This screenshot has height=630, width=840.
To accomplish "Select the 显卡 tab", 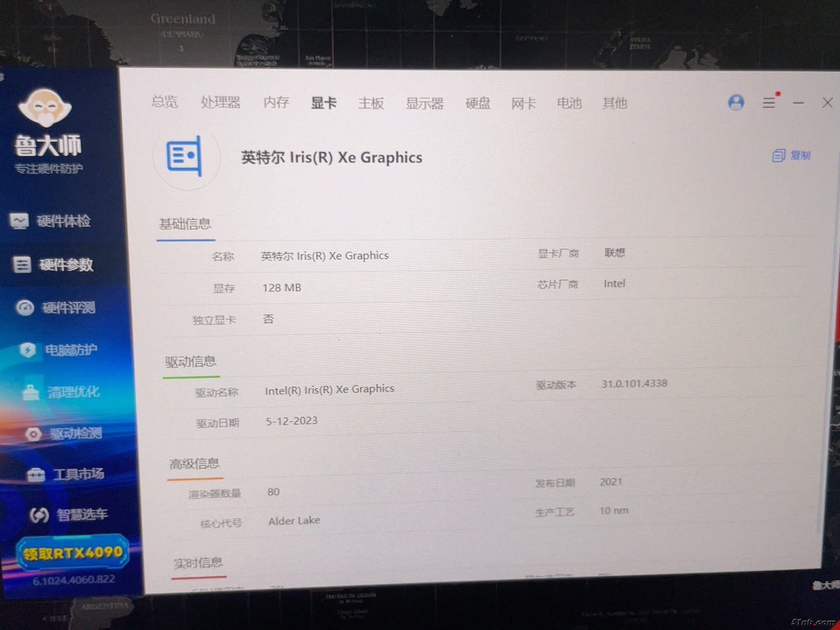I will coord(323,103).
